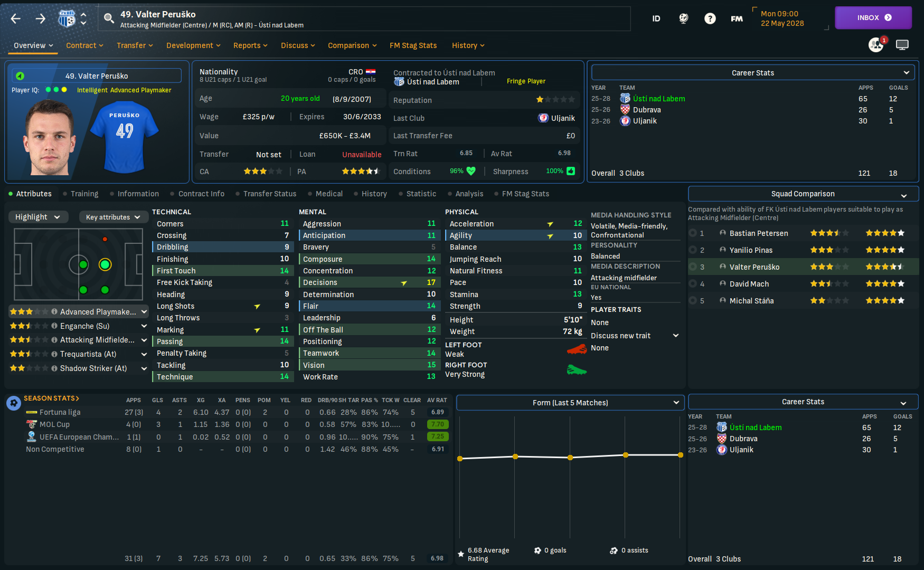Screen dimensions: 924x570
Task: Click the last point on form graph
Action: tap(680, 455)
